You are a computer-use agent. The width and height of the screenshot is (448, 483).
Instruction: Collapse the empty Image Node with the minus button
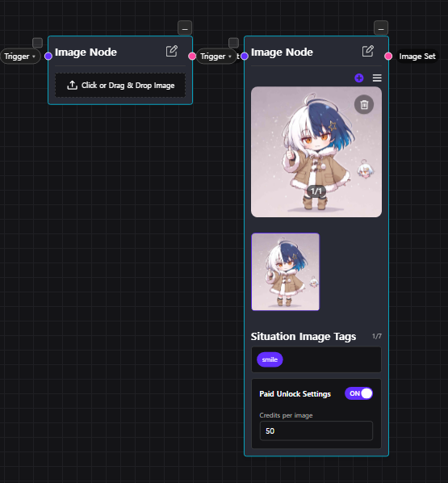[x=185, y=28]
